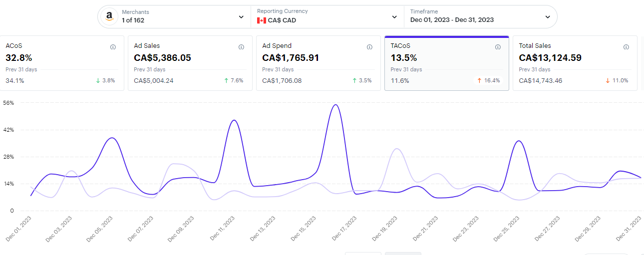The image size is (644, 255).
Task: Open the Reporting Currency dropdown
Action: 394,16
